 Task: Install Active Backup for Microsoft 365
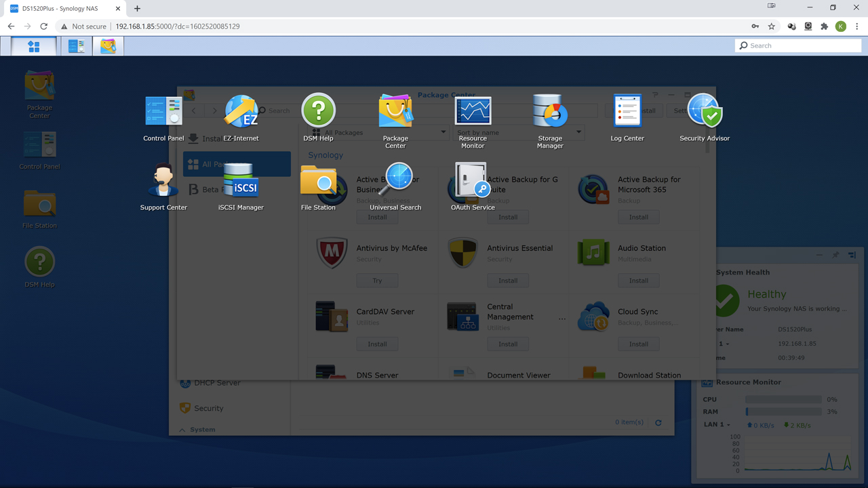(x=638, y=217)
